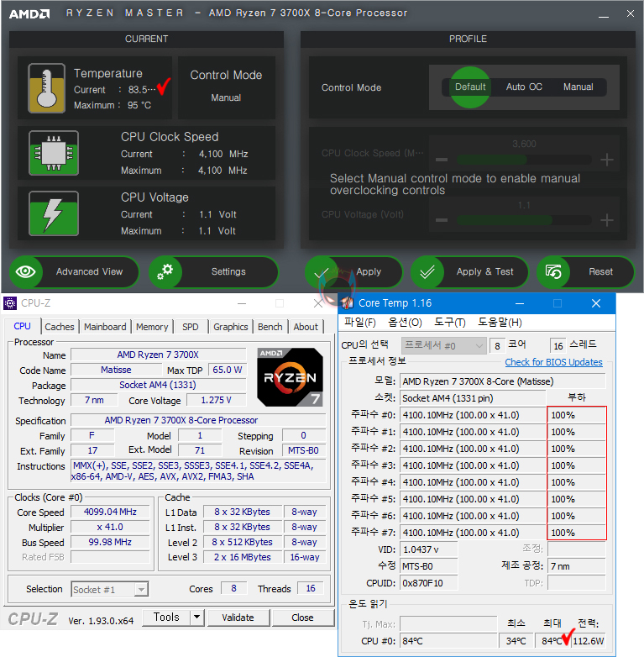Switch to the Caches tab in CPU-Z
Viewport: 644px width, 657px height.
59,327
